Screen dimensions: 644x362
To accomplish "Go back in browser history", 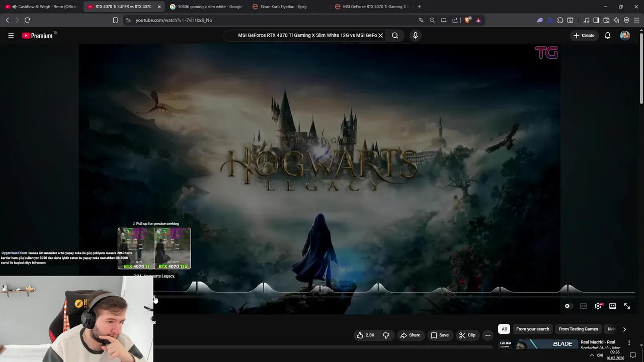I will point(7,20).
